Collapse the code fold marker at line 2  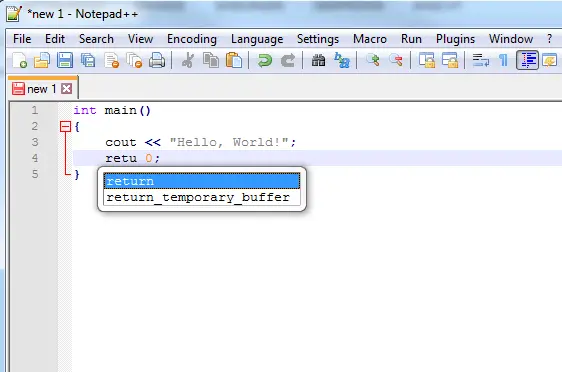tap(65, 126)
